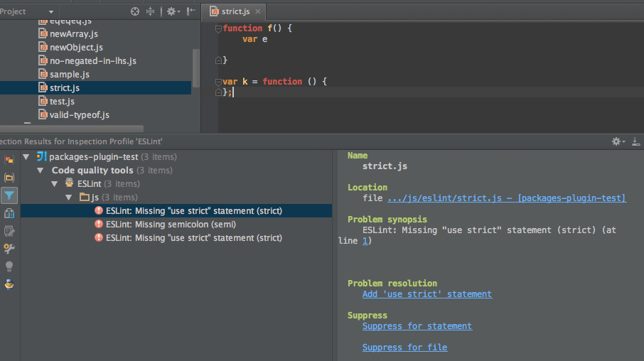
Task: Toggle fold marker beside function f()
Action: [219, 28]
